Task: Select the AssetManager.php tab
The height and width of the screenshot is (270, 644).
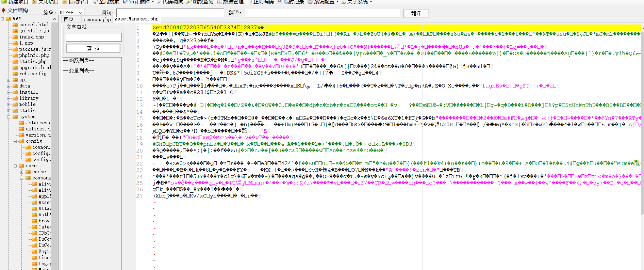Action: pos(137,19)
